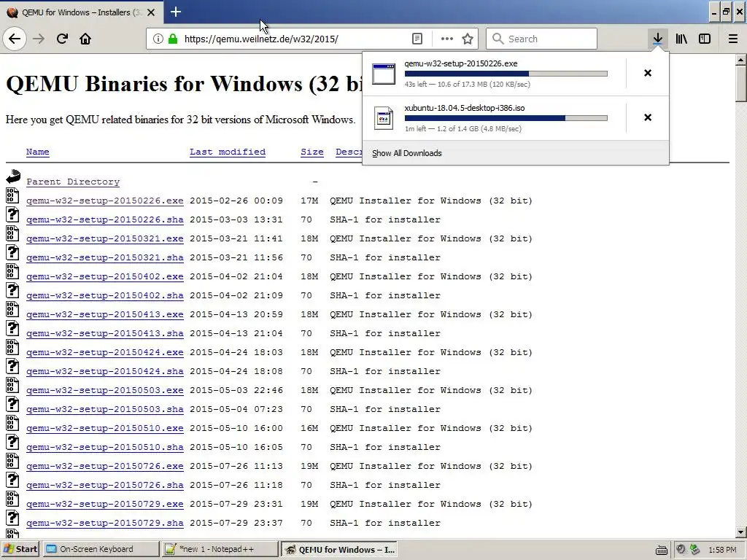Click the page scrollbar up arrow
Viewport: 747px width, 560px height.
(741, 60)
